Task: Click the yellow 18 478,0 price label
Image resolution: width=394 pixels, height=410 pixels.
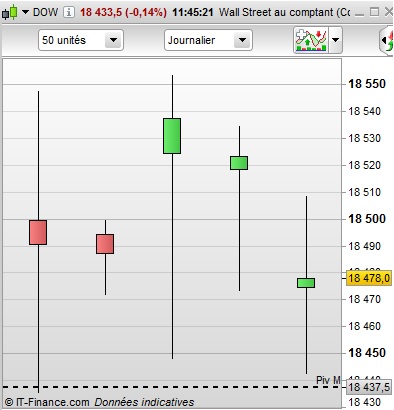Action: (369, 278)
